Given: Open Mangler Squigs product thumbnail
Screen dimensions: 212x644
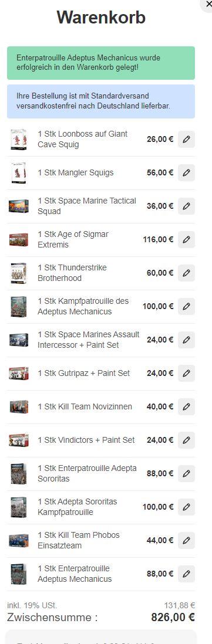Looking at the screenshot, I should click(x=18, y=173).
